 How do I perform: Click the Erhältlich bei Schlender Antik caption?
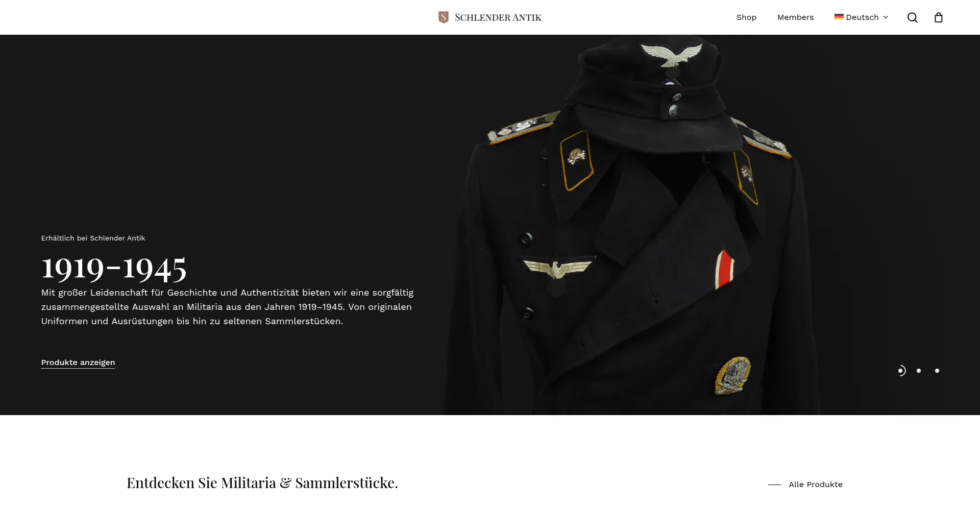[x=93, y=238]
